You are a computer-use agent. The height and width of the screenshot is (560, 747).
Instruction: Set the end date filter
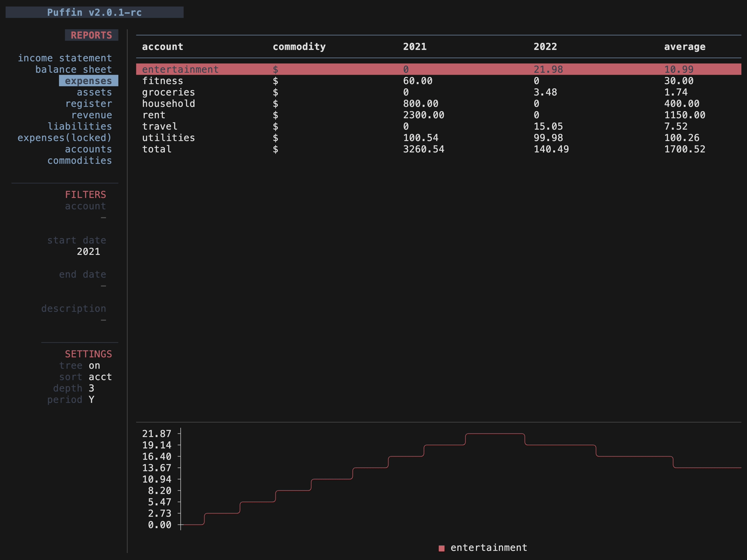tap(103, 286)
